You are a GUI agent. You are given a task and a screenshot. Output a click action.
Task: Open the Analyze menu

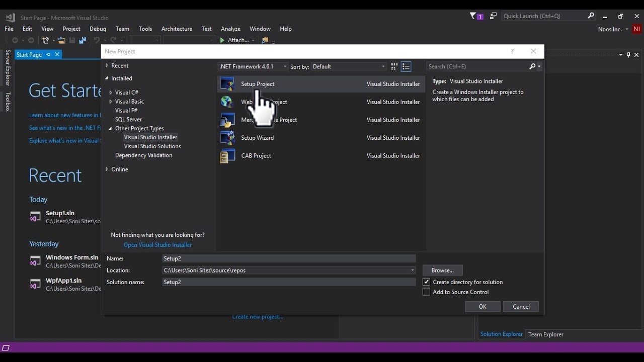tap(230, 29)
